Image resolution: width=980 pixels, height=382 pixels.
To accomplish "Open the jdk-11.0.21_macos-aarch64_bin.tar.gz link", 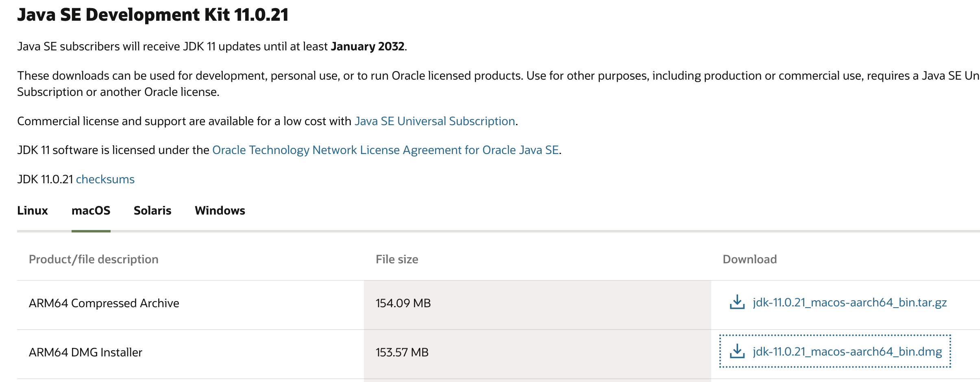I will (849, 303).
